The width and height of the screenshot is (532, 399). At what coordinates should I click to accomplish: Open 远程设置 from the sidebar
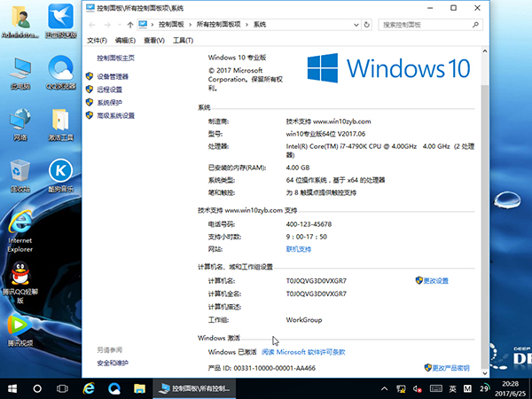[x=109, y=90]
